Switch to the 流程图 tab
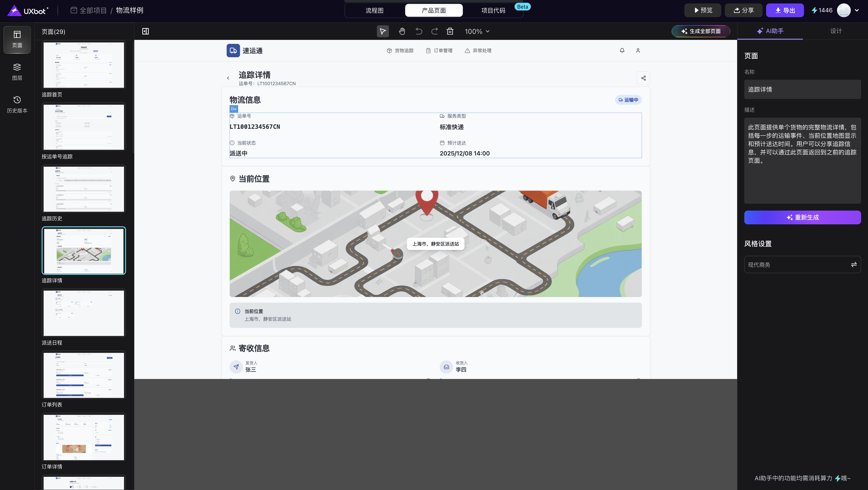This screenshot has height=490, width=868. tap(374, 10)
